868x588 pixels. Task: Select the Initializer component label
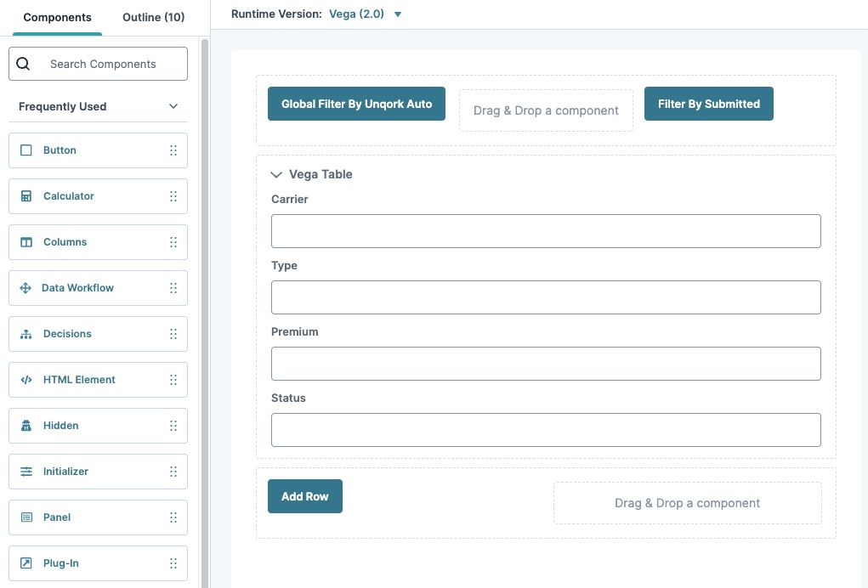[65, 472]
